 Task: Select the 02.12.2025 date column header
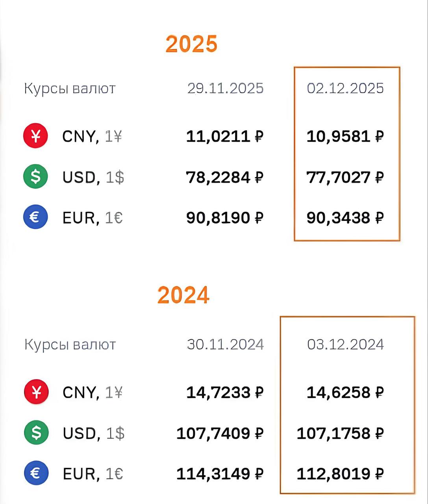click(345, 88)
